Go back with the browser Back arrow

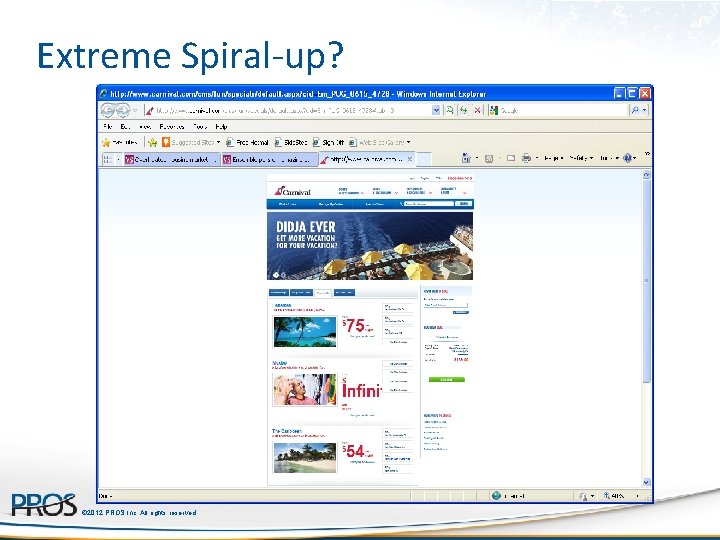107,110
